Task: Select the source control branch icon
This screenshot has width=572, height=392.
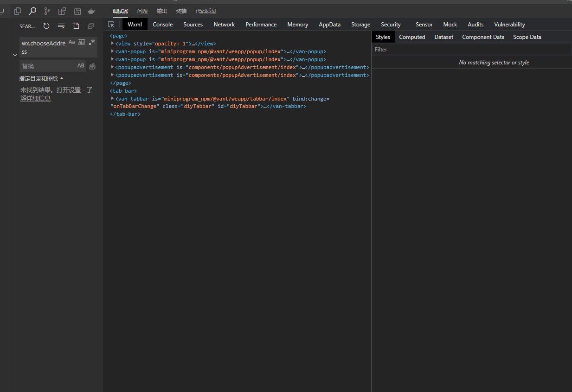Action: click(47, 11)
